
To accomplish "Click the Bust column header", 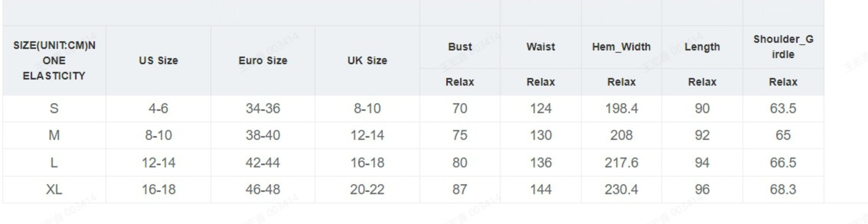I will point(459,47).
